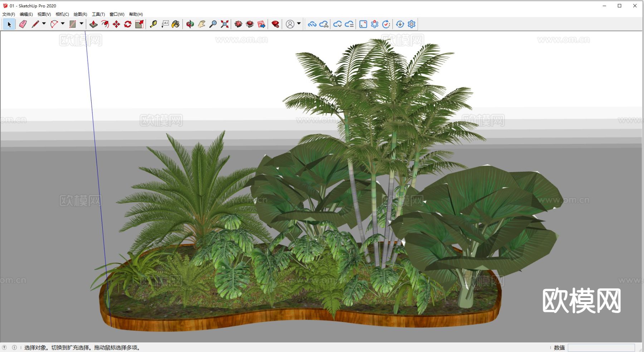The height and width of the screenshot is (352, 644).
Task: Activate the Push/Pull tool
Action: (93, 24)
